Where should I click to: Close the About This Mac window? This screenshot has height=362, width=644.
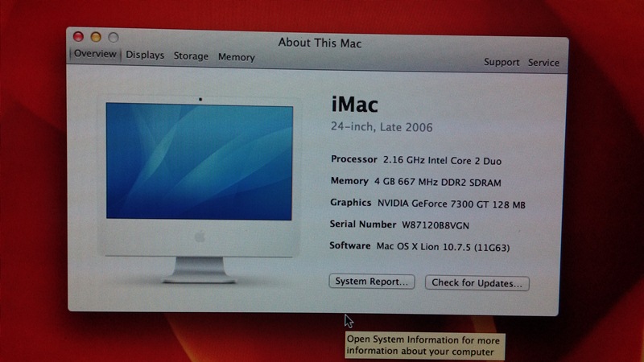(78, 36)
